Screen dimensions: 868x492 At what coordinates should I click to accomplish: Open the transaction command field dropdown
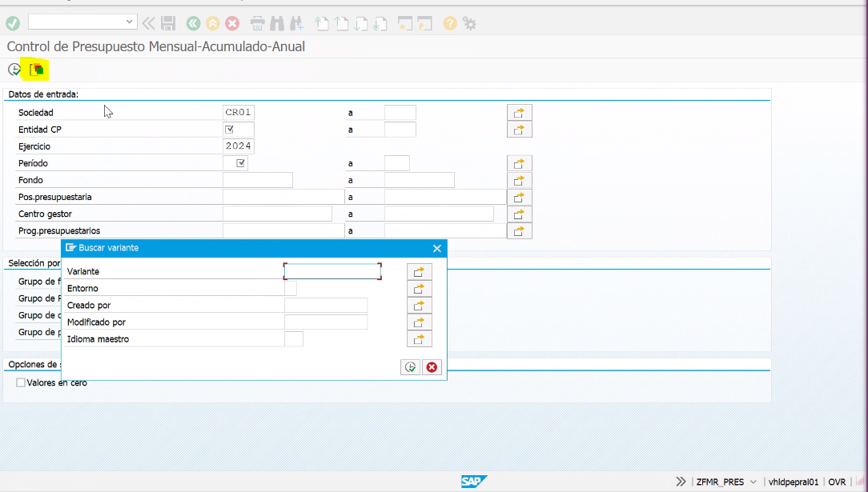coord(130,22)
